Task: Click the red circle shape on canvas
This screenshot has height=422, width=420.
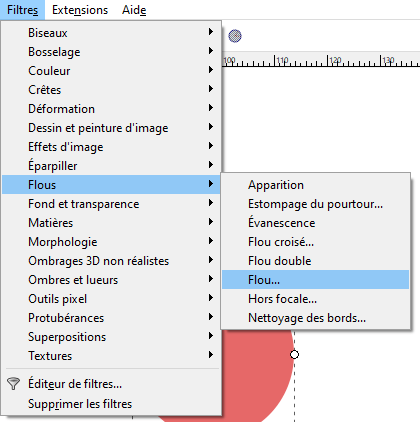Action: pyautogui.click(x=258, y=373)
